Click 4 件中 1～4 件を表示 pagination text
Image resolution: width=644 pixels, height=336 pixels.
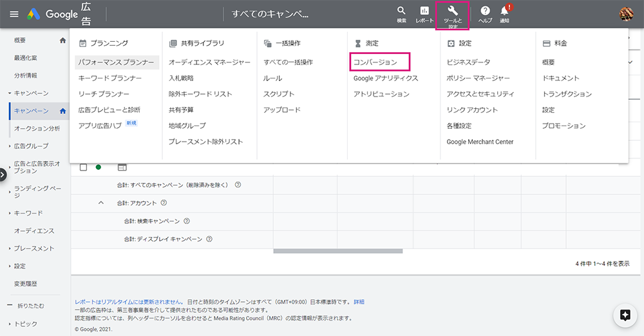pos(602,264)
